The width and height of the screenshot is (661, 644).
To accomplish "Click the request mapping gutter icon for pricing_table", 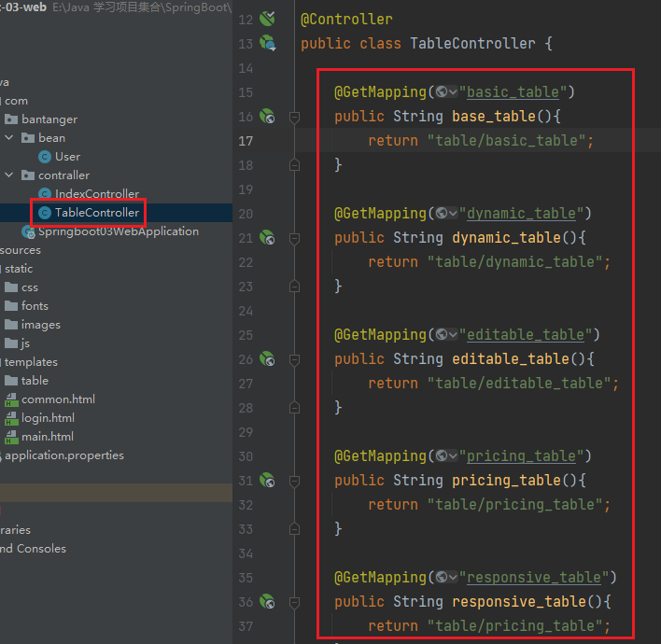I will tap(268, 481).
